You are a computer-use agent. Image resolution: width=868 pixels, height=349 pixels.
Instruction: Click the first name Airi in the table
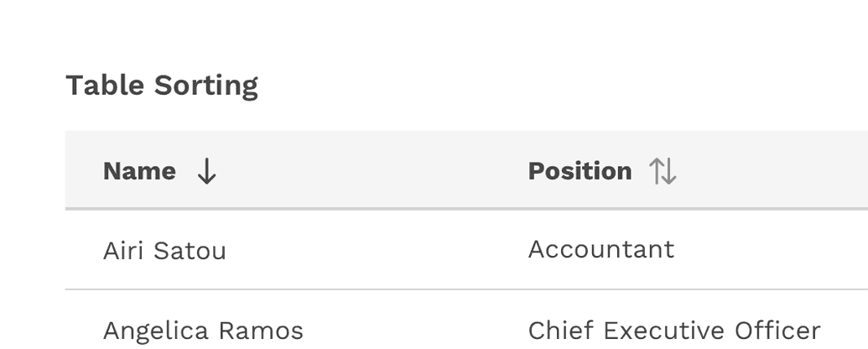[122, 251]
